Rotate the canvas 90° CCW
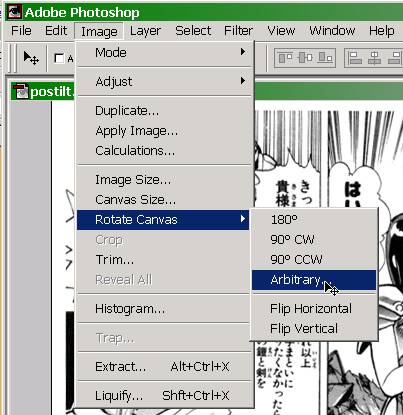403x415 pixels. point(314,259)
